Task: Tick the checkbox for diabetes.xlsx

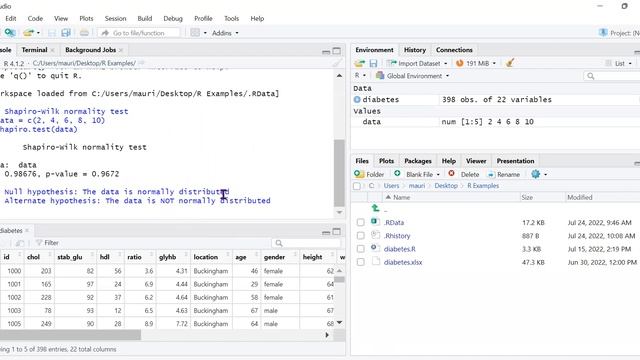Action: point(360,262)
